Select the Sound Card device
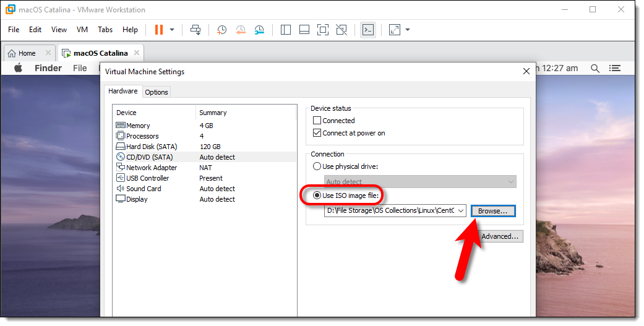644x326 pixels. pyautogui.click(x=205, y=189)
